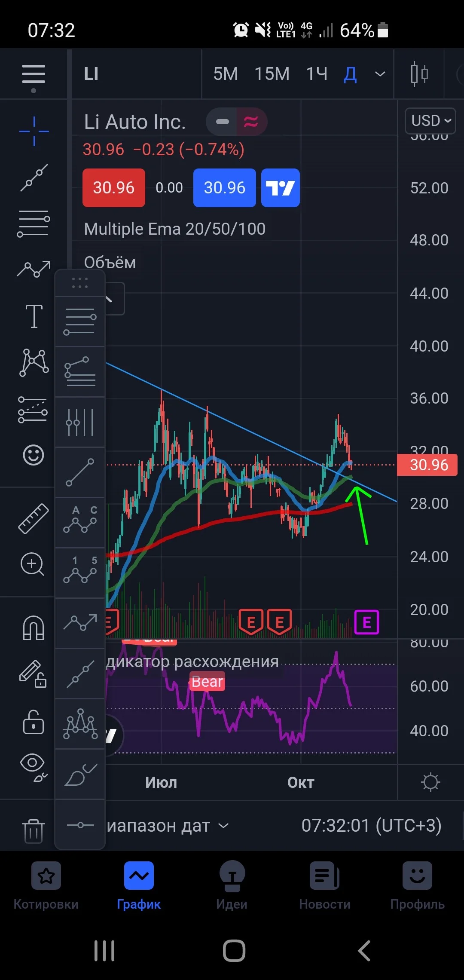
Task: Remove drawings with trash can icon
Action: pyautogui.click(x=34, y=831)
